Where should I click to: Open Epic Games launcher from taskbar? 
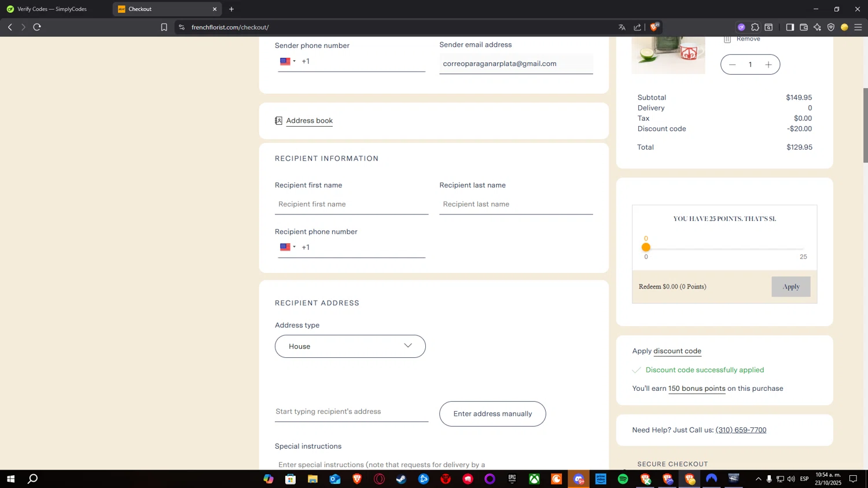coord(512,479)
